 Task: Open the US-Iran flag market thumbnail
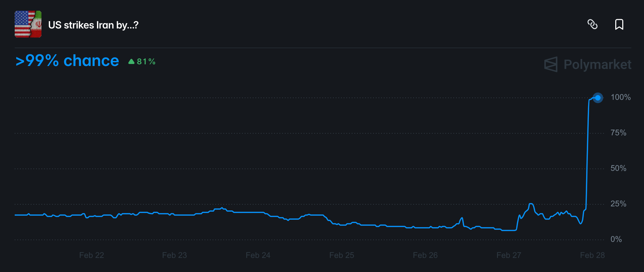point(28,24)
